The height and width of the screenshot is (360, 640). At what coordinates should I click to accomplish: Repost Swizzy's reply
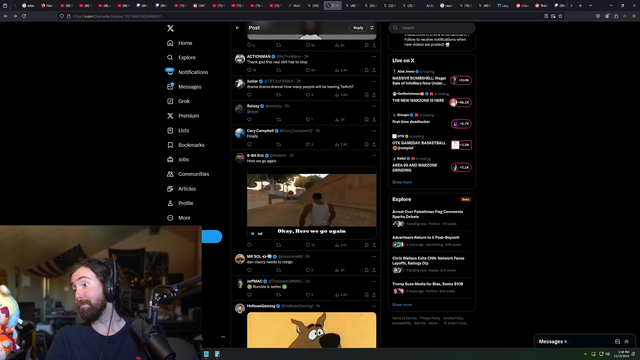click(278, 120)
